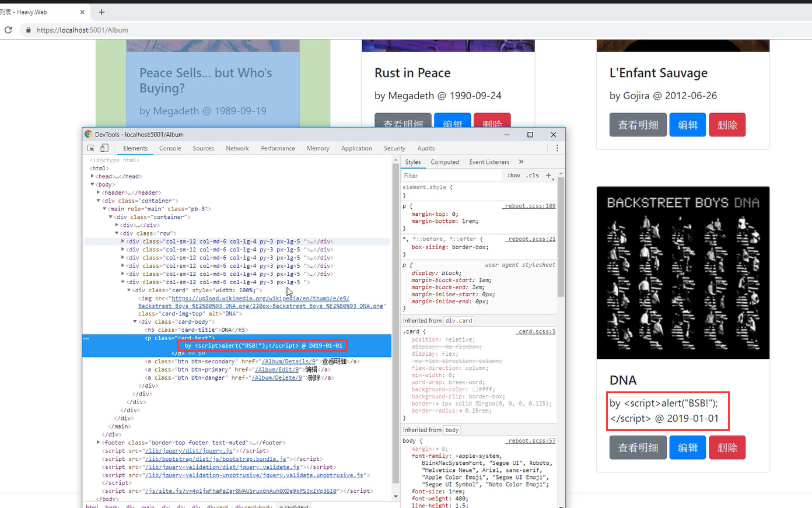The width and height of the screenshot is (812, 508).
Task: Collapse the card-body div node
Action: [135, 321]
